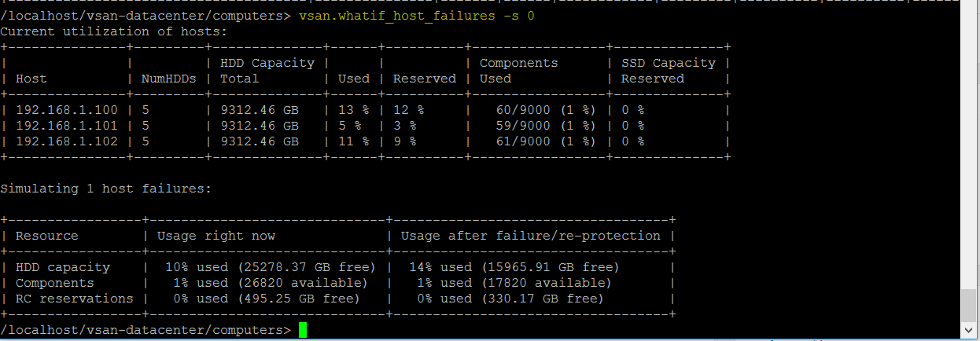The image size is (980, 341).
Task: Click the NumHDDs column header
Action: coord(169,79)
